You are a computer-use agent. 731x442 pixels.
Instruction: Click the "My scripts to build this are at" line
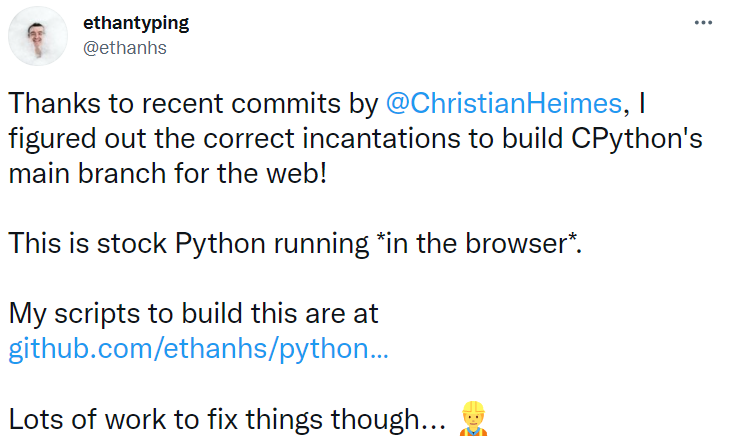point(193,314)
